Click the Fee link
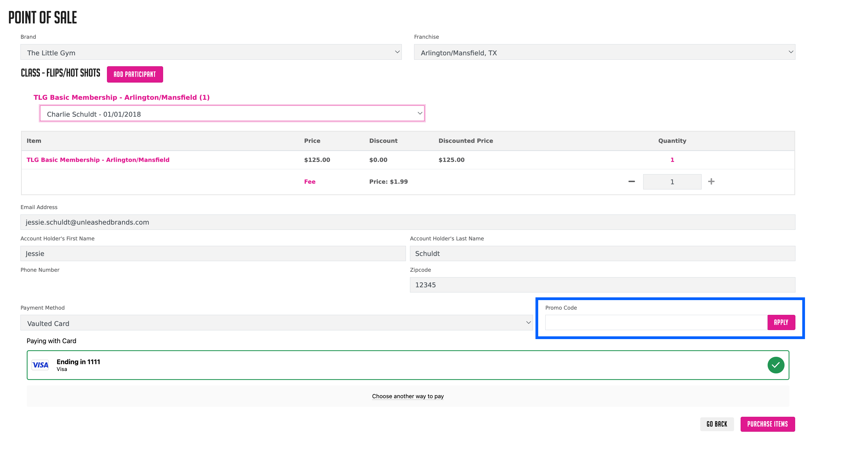This screenshot has width=868, height=459. point(310,182)
